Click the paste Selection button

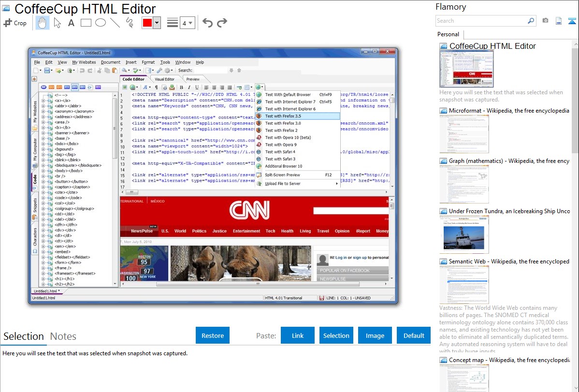coord(336,335)
